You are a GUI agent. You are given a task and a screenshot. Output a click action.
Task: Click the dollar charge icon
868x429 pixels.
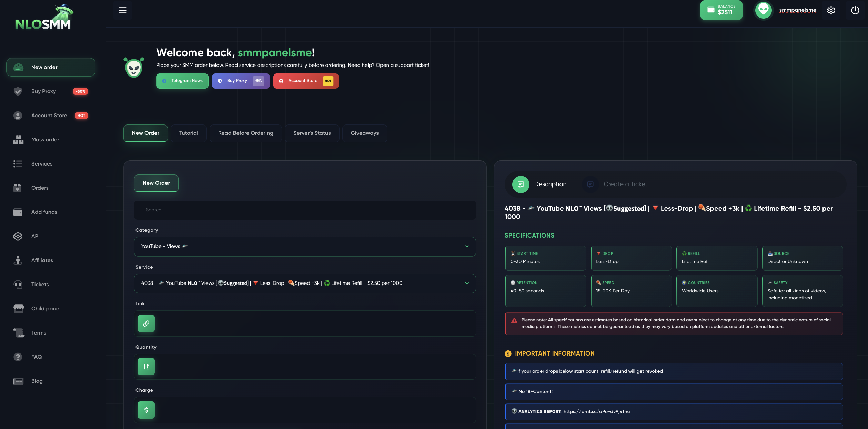pos(146,410)
